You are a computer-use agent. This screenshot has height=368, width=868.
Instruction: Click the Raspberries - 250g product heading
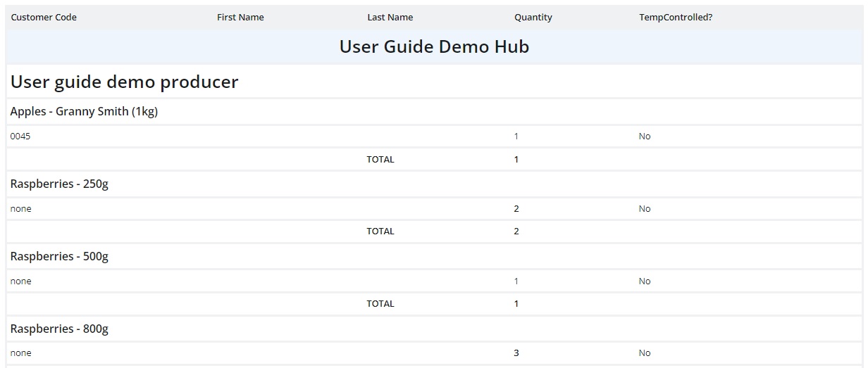tap(59, 184)
